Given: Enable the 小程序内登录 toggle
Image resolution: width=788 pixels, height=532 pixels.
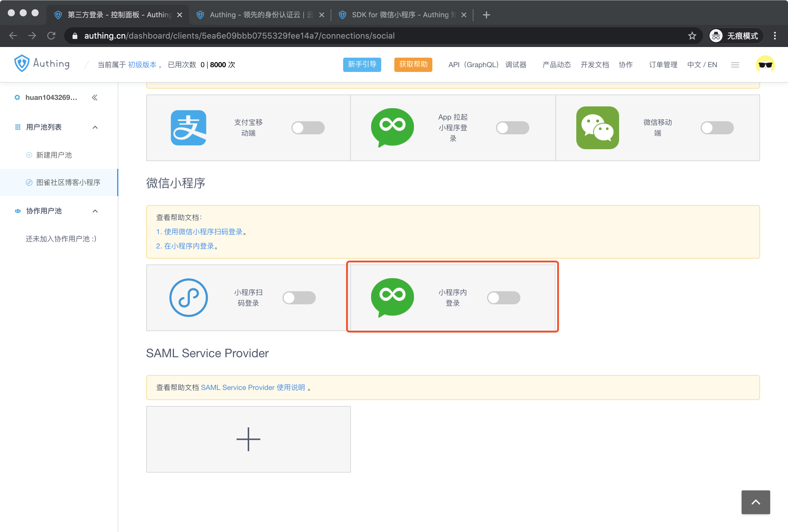Looking at the screenshot, I should coord(503,298).
